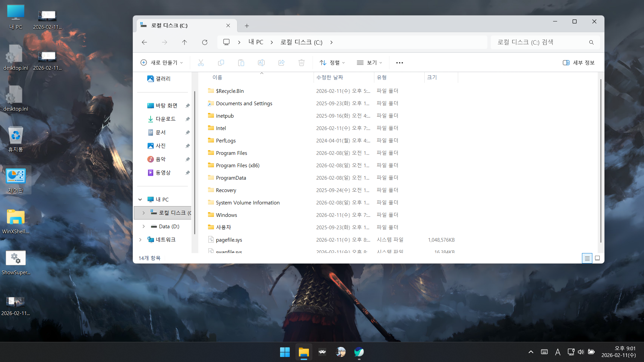Click the vertical scrollbar of file list

click(x=600, y=161)
